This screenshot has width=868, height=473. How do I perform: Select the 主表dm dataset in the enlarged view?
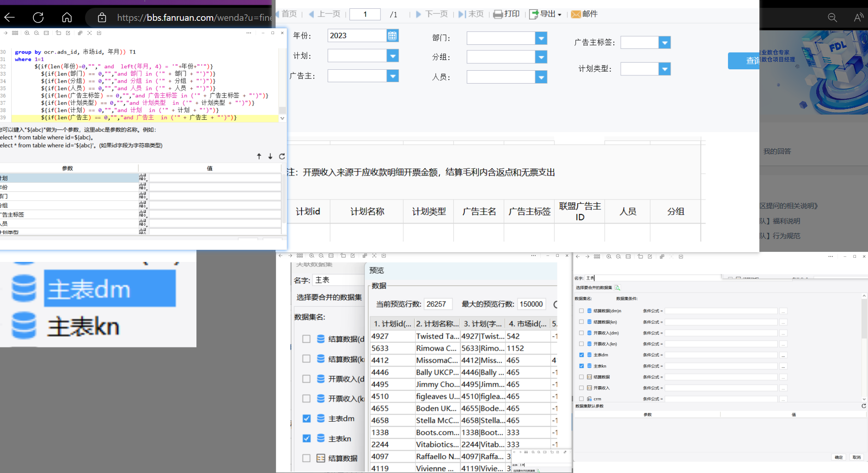click(110, 288)
